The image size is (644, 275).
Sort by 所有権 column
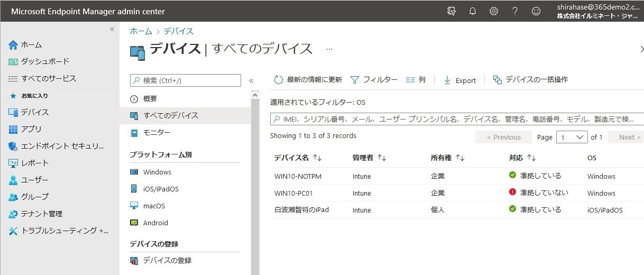447,158
